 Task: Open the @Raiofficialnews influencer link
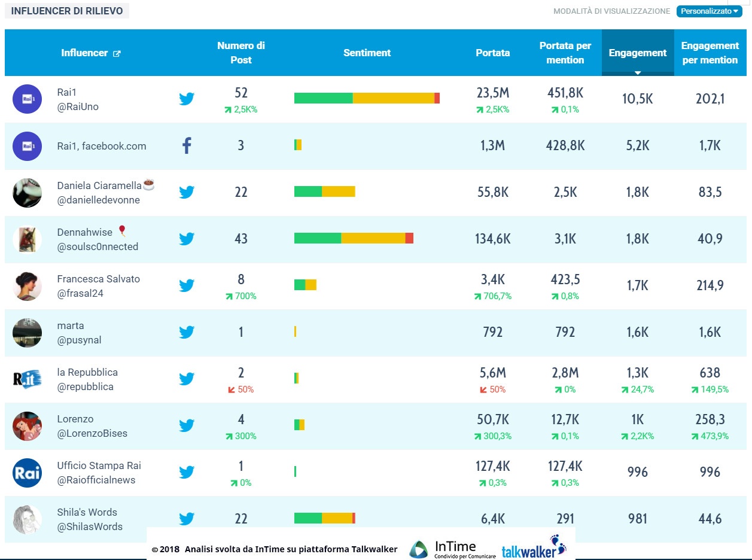(x=96, y=480)
